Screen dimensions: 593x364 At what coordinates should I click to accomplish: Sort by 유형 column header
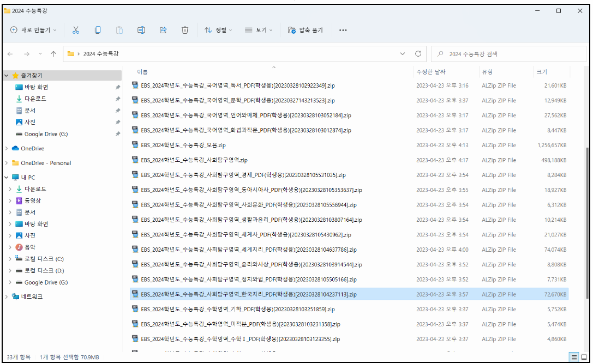487,72
